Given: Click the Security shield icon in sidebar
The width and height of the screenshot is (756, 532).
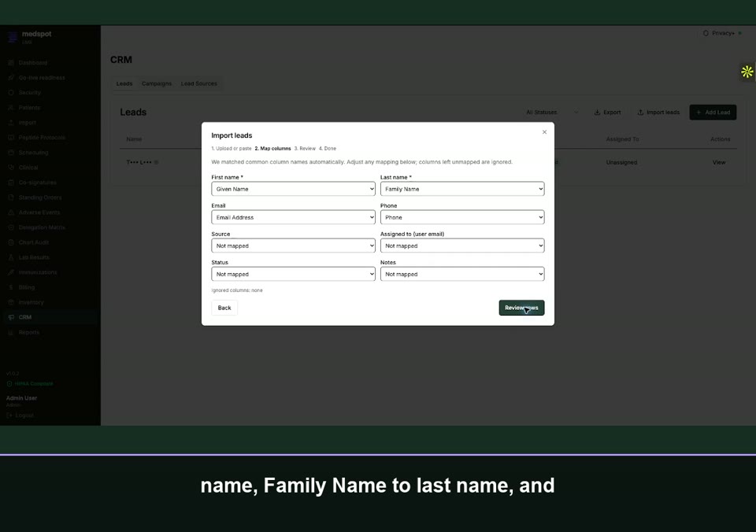Looking at the screenshot, I should pos(11,93).
